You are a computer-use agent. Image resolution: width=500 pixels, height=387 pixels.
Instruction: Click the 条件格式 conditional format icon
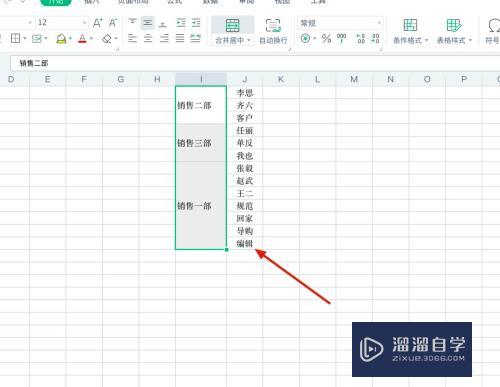pyautogui.click(x=410, y=25)
